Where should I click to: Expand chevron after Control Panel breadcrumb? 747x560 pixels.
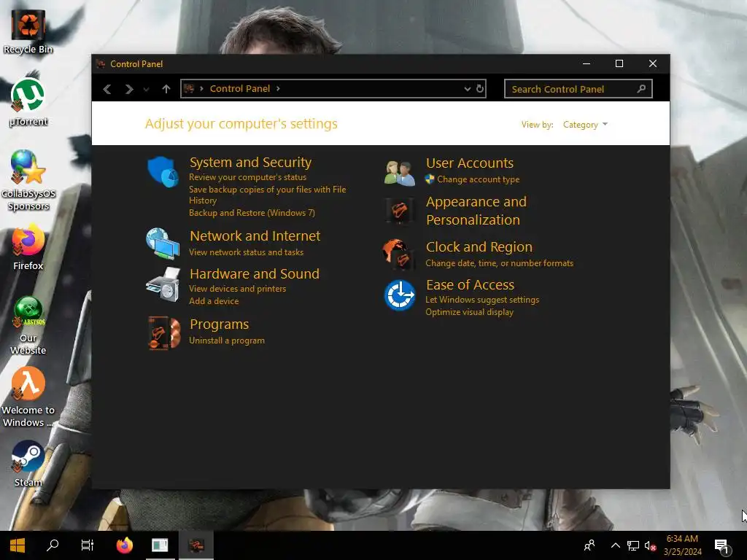pyautogui.click(x=278, y=88)
